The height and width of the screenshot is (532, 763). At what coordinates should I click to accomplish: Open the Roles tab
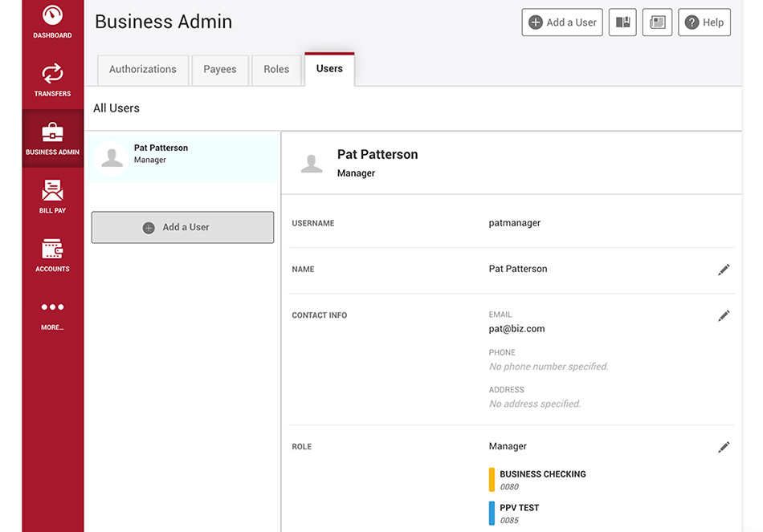tap(276, 70)
